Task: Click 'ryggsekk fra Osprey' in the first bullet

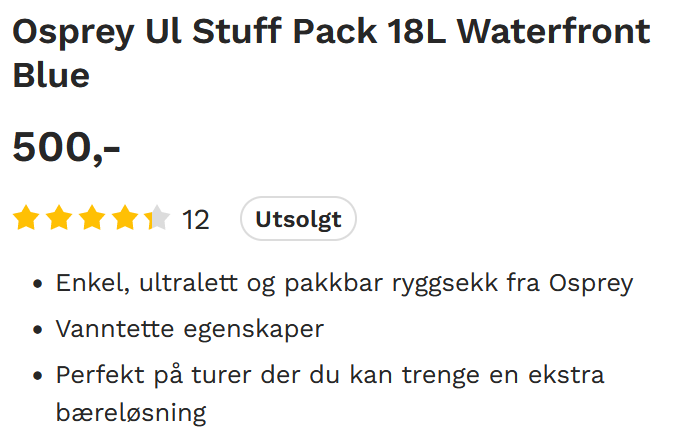Action: pyautogui.click(x=529, y=283)
